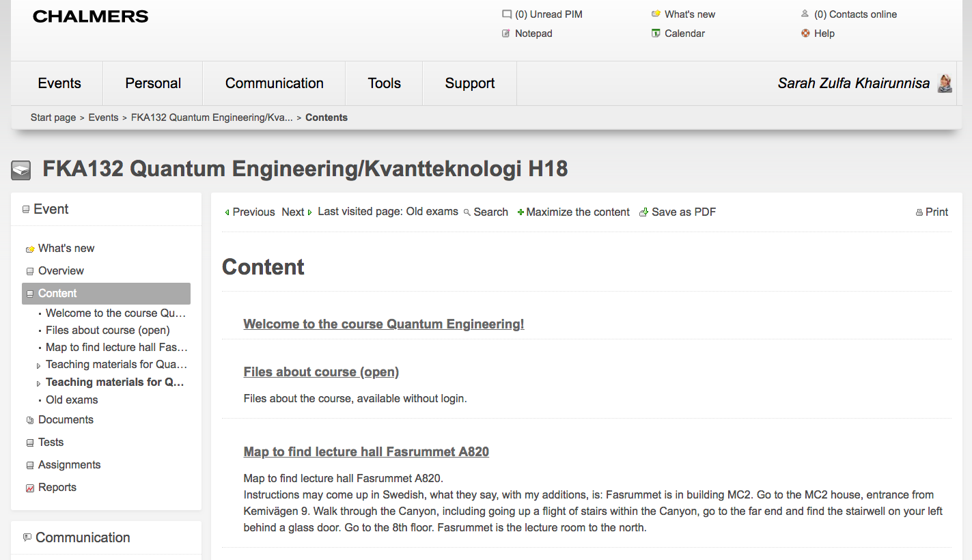Expand the bold Teaching materials tree item
Viewport: 972px width, 560px height.
click(x=39, y=384)
